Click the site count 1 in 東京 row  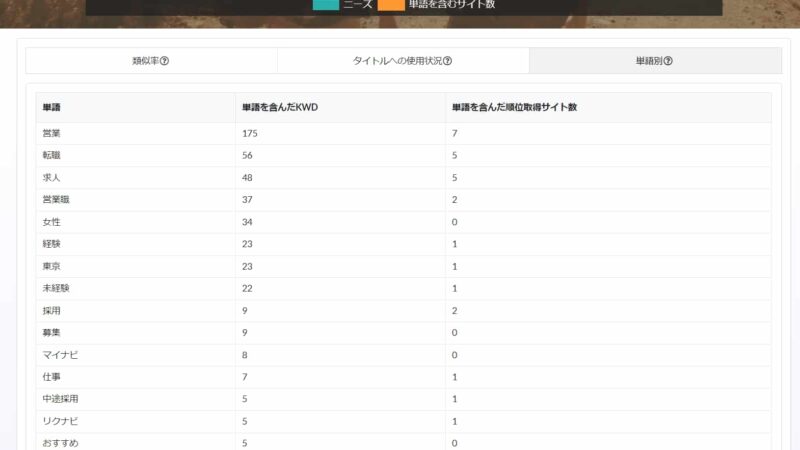455,266
